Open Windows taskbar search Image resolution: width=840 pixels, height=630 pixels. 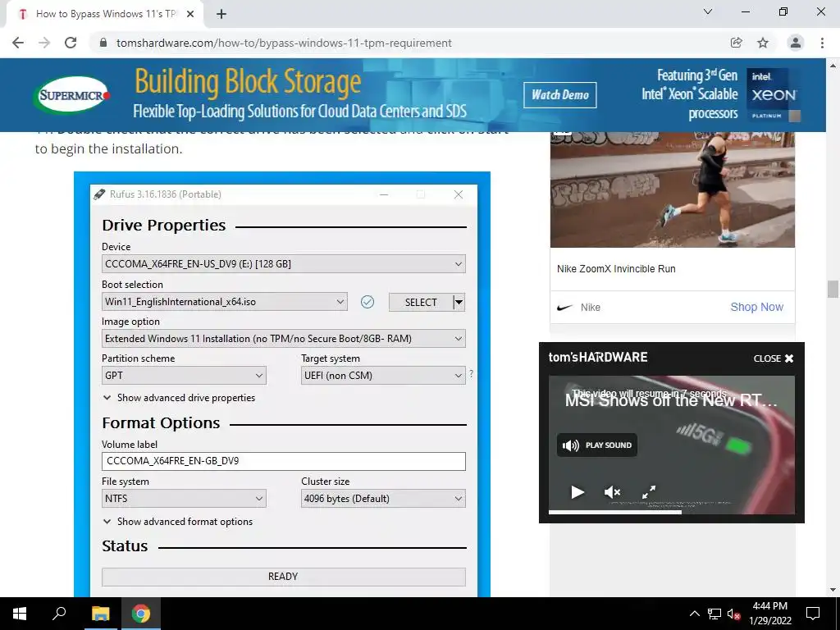coord(59,614)
